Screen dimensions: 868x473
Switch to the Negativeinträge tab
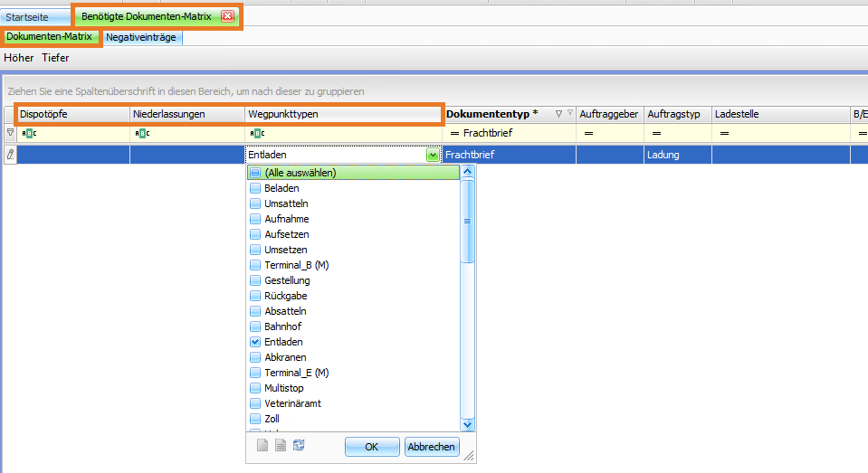tap(142, 37)
